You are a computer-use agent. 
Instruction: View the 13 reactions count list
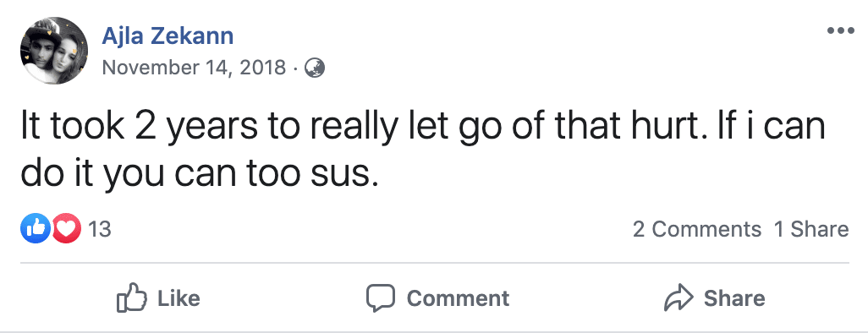tap(100, 229)
